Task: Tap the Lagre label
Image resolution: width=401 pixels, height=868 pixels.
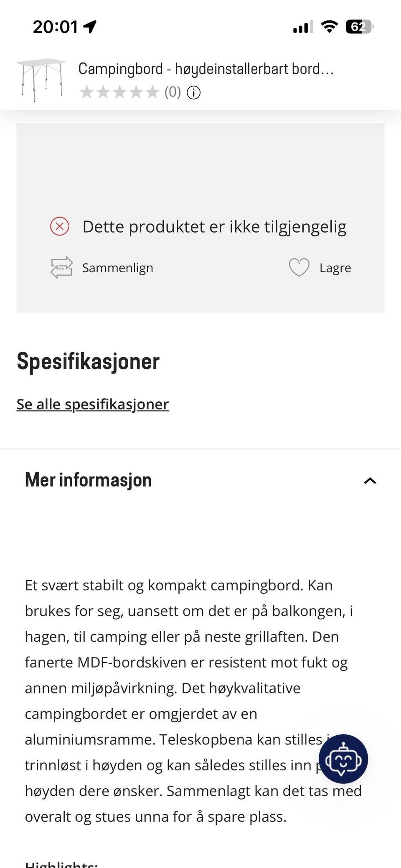Action: point(335,268)
